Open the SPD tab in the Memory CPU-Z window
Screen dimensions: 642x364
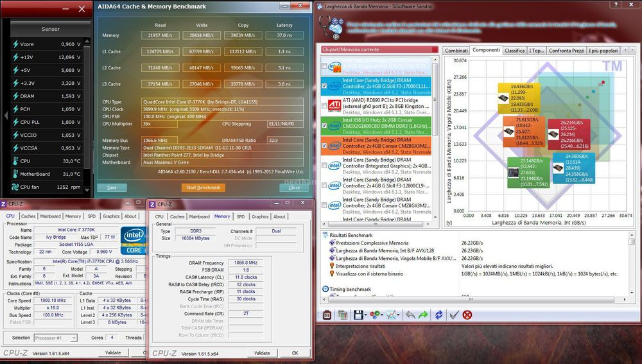(241, 216)
